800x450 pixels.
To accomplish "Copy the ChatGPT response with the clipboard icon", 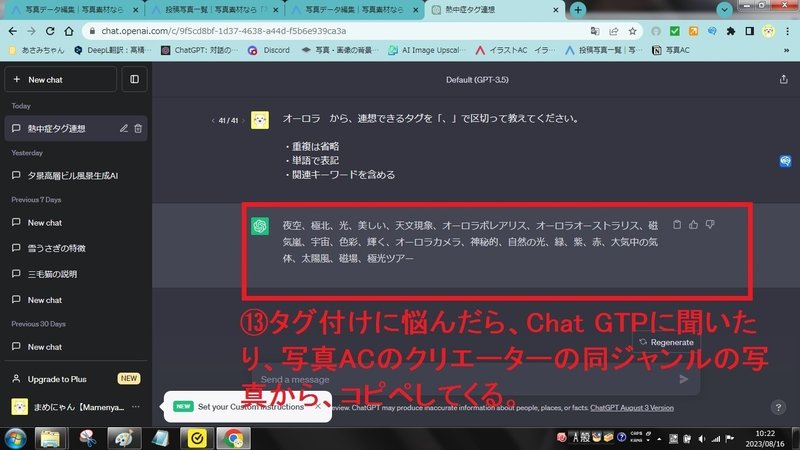I will coord(677,224).
